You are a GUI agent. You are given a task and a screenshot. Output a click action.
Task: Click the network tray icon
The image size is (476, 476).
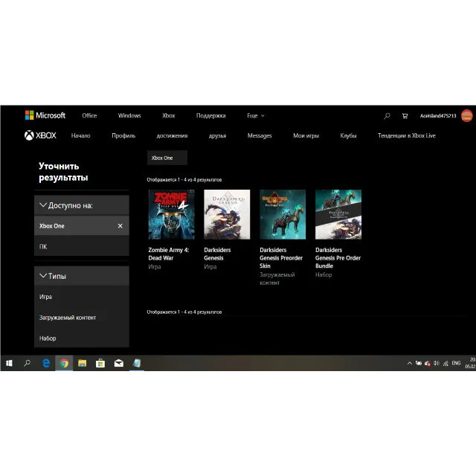point(446,363)
